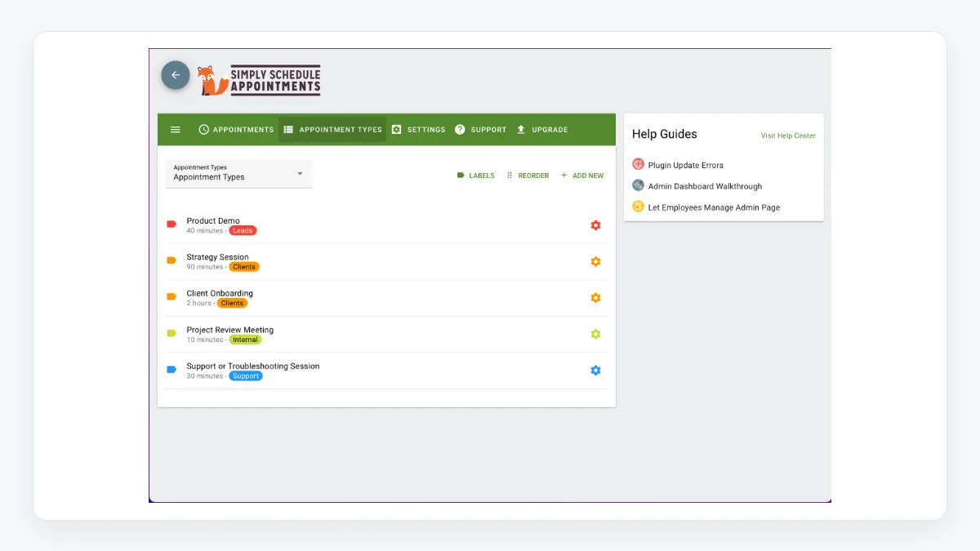
Task: Click the Plugin Update Errors icon
Action: coord(639,164)
